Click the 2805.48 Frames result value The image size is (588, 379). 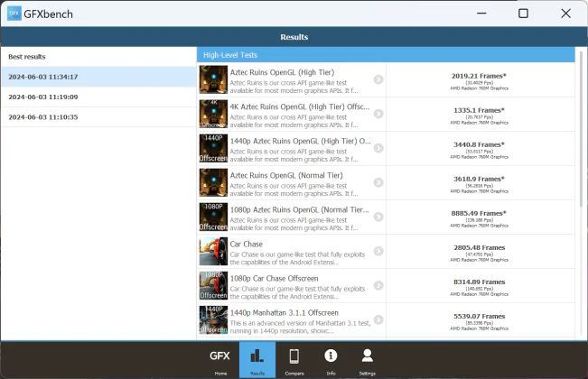(x=480, y=247)
